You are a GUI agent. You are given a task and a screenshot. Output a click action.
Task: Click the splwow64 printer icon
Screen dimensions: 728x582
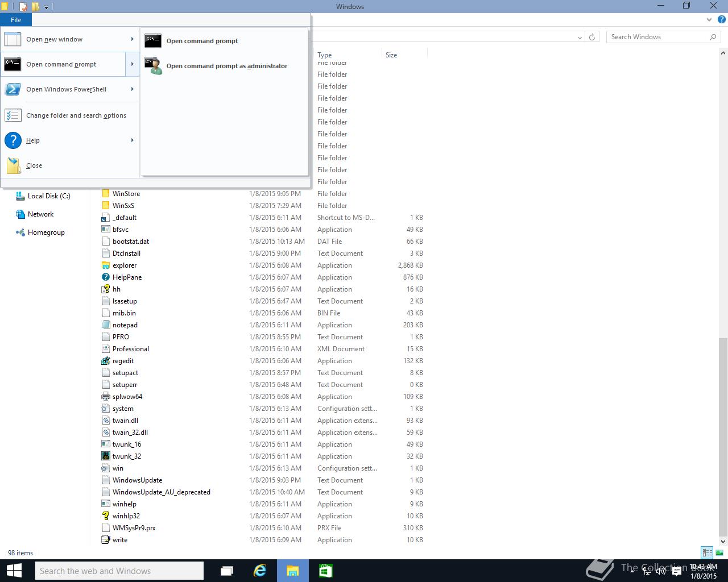point(105,397)
